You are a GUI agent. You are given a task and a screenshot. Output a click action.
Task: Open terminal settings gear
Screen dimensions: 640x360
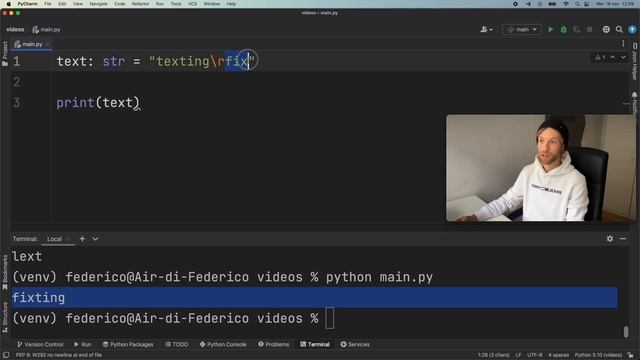(610, 239)
